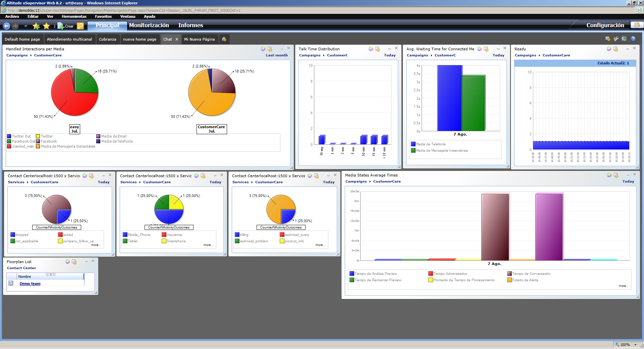644x349 pixels.
Task: Open the Monitorización main tab
Action: (149, 26)
